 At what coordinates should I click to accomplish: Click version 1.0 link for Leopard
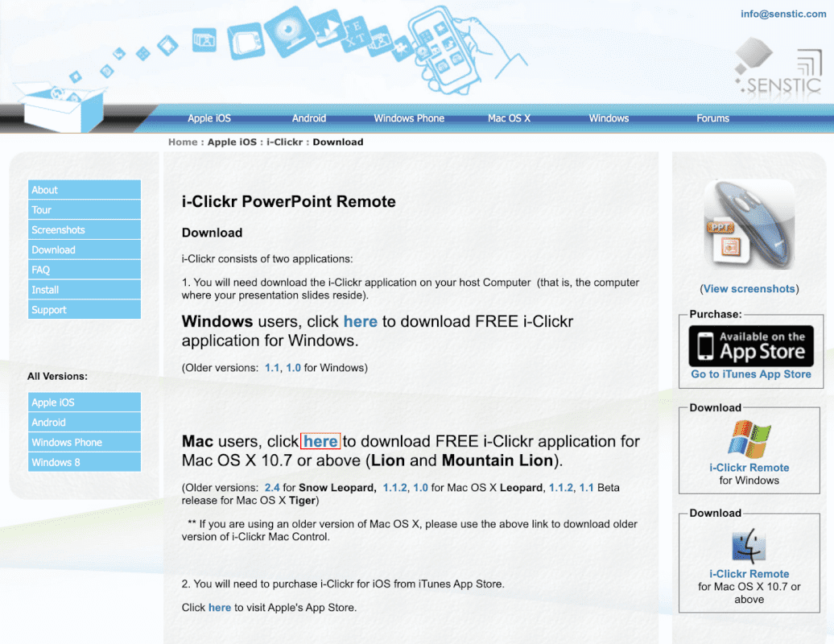(420, 488)
